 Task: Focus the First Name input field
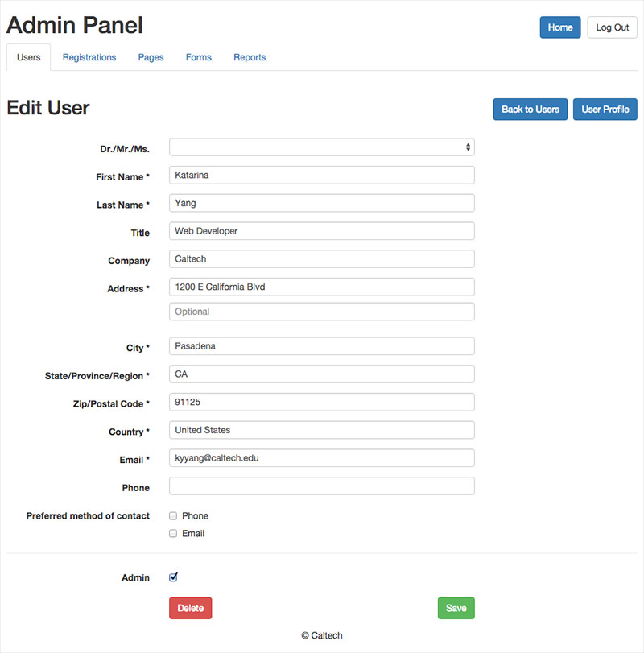(x=321, y=176)
